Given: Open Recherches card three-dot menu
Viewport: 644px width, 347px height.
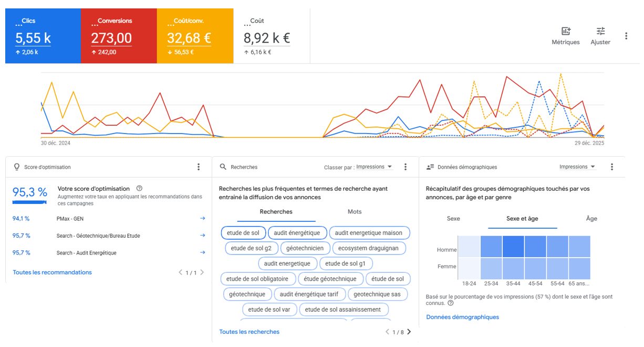Looking at the screenshot, I should (406, 167).
